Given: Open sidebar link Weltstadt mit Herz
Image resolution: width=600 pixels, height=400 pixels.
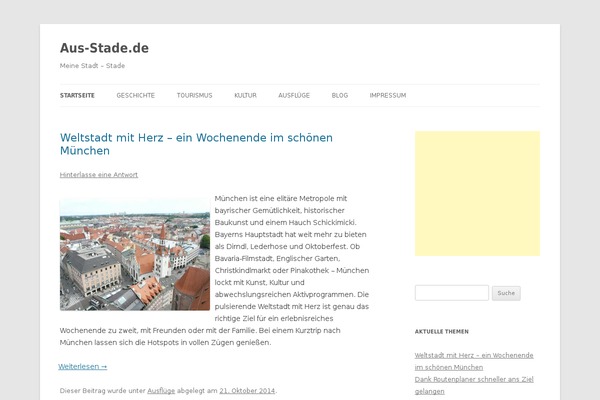Looking at the screenshot, I should (474, 361).
